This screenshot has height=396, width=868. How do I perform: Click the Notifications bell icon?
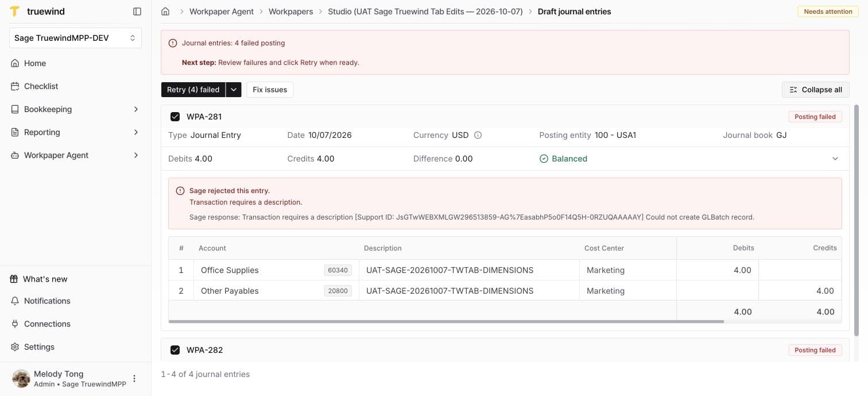[x=15, y=301]
